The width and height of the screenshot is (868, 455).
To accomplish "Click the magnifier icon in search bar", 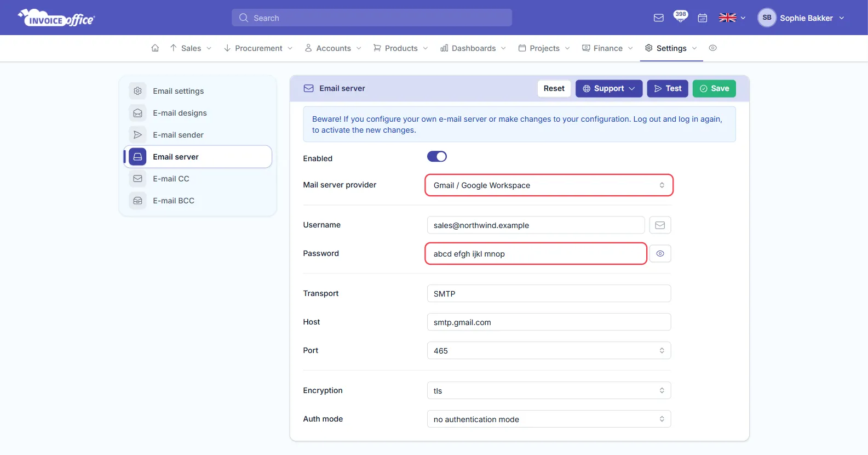I will pos(244,18).
